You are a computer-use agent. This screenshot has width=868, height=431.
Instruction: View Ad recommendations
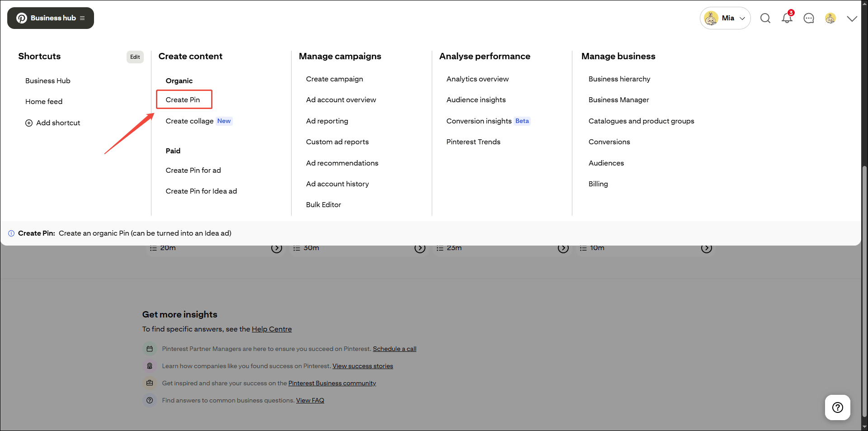click(342, 163)
